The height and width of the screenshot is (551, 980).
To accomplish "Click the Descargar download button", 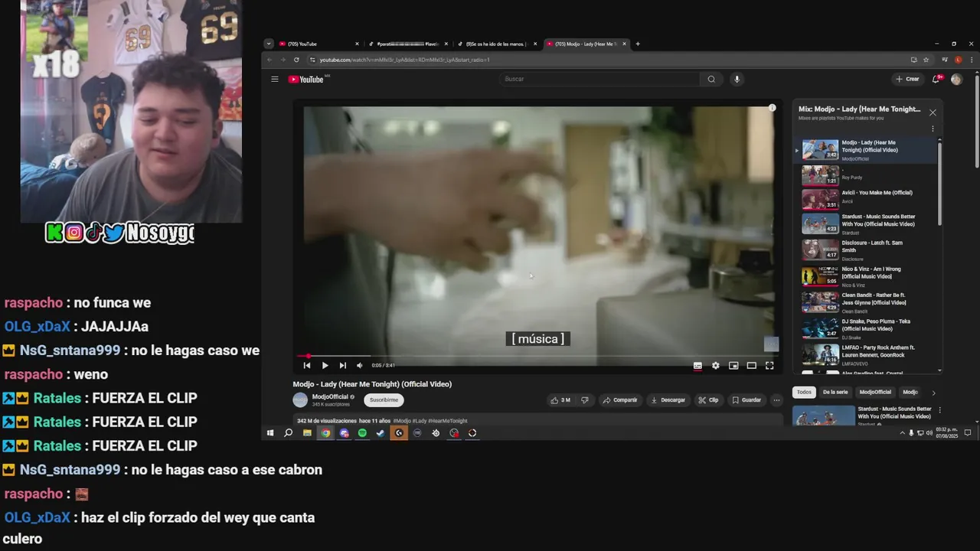I will point(668,399).
